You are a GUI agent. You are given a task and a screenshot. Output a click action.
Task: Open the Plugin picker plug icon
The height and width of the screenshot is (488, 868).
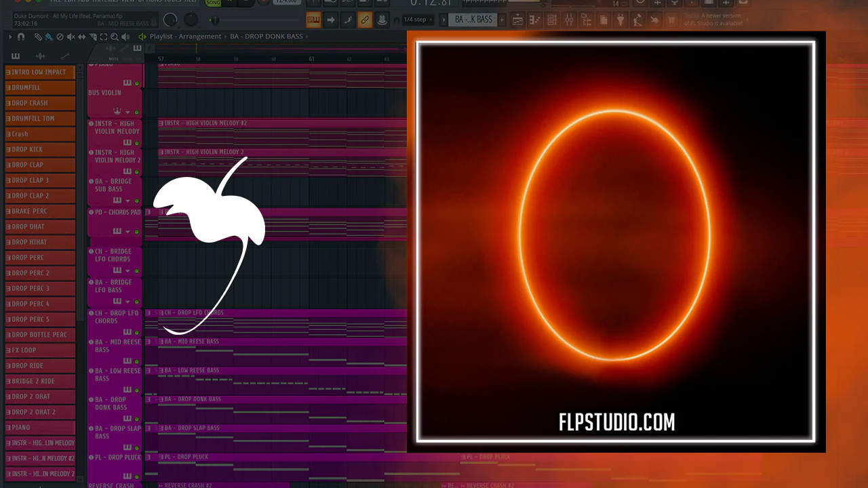pyautogui.click(x=620, y=20)
